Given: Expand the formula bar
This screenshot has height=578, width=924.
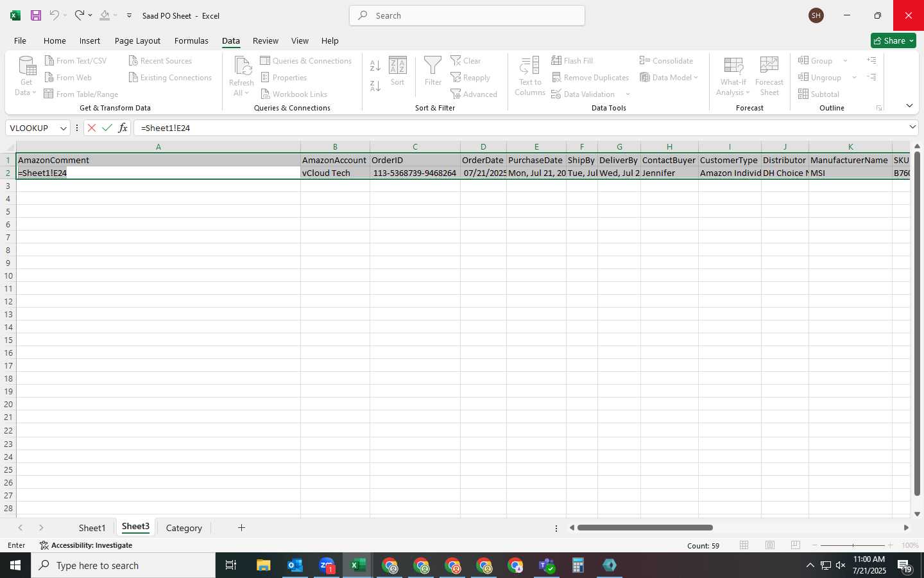Looking at the screenshot, I should coord(912,127).
